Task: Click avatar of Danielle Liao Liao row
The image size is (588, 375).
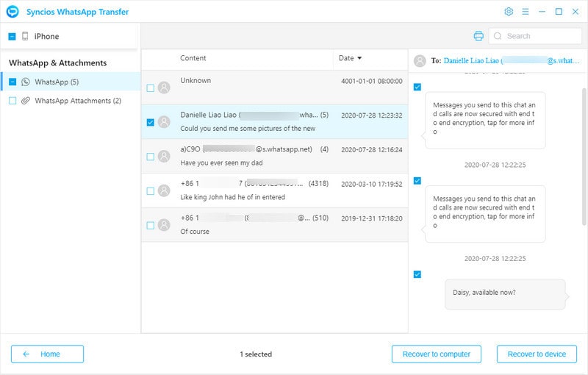Action: [x=164, y=122]
